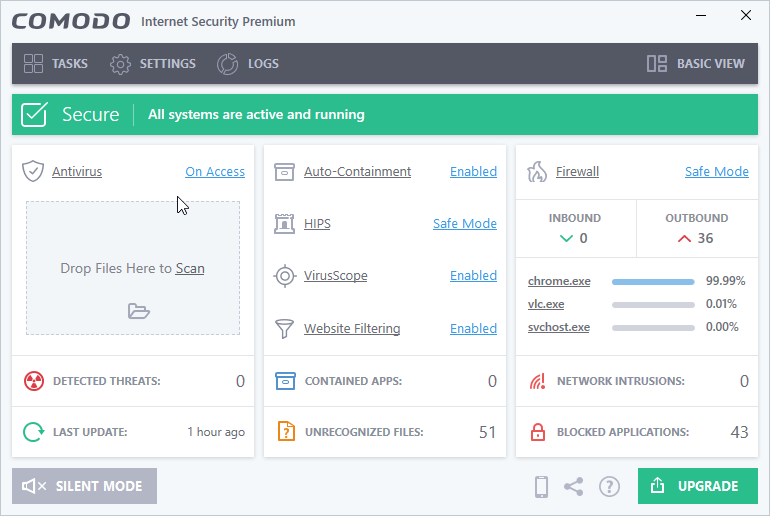This screenshot has width=770, height=516.
Task: Open the Website Filtering link
Action: [352, 328]
